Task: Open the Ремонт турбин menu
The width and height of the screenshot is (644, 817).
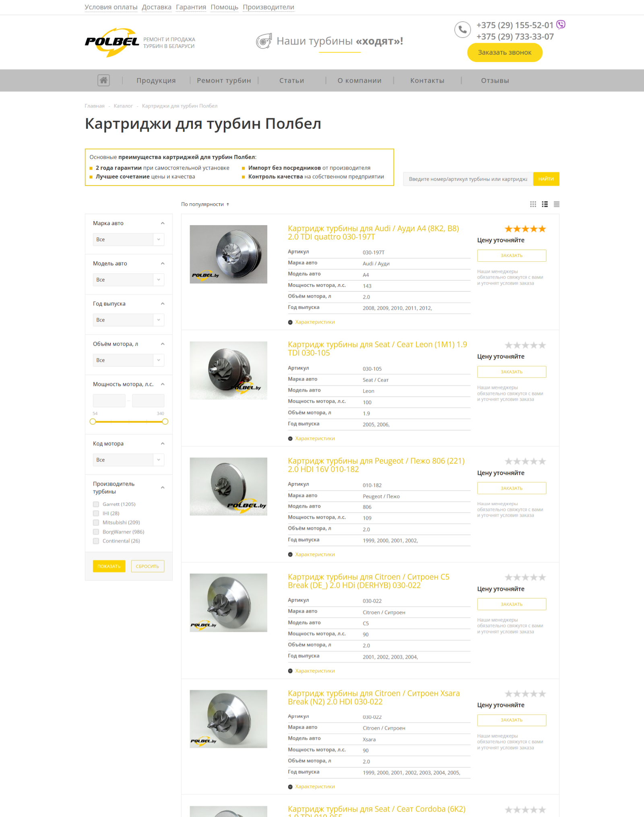Action: coord(224,80)
